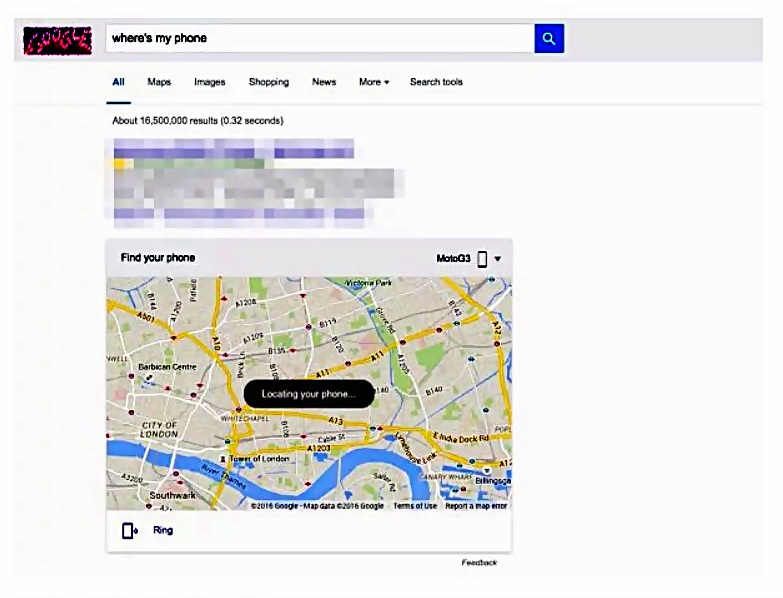Click the Ring link
This screenshot has width=783, height=598.
pyautogui.click(x=163, y=530)
